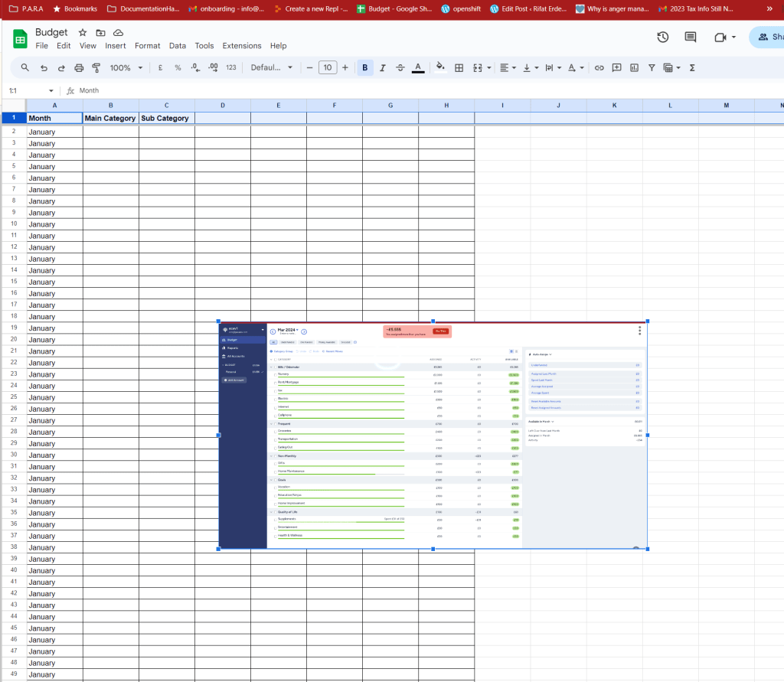This screenshot has height=682, width=784.
Task: Activate the Paint format tool
Action: [x=96, y=67]
